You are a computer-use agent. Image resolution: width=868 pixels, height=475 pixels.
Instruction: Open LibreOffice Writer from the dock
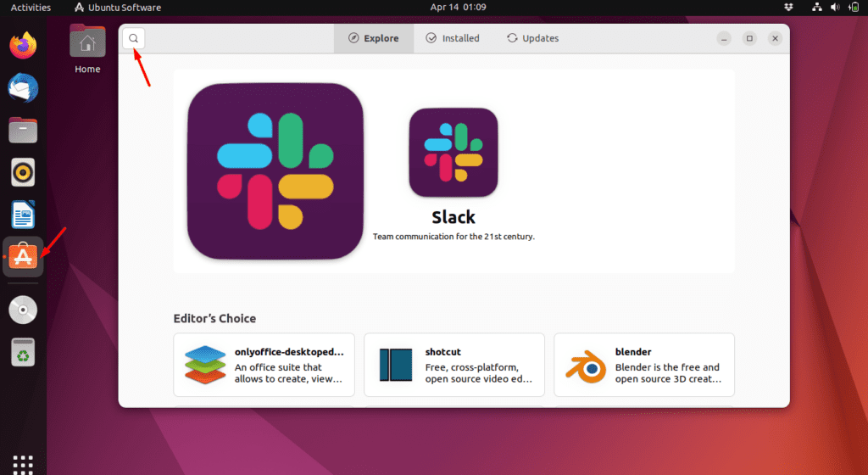[x=23, y=215]
